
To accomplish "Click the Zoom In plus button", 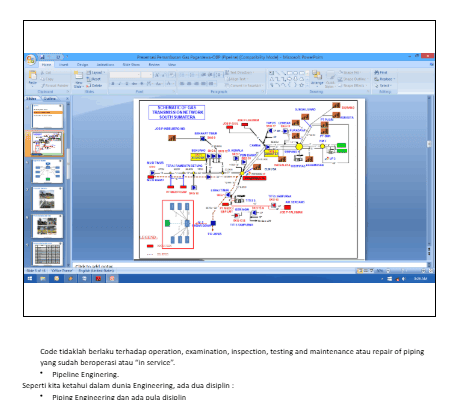I will 423,271.
